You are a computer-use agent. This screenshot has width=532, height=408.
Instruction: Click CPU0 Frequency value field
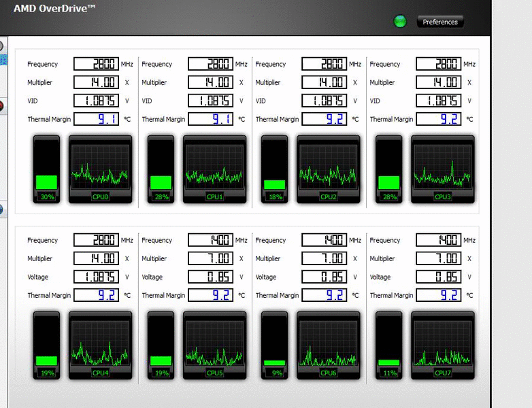click(x=97, y=64)
